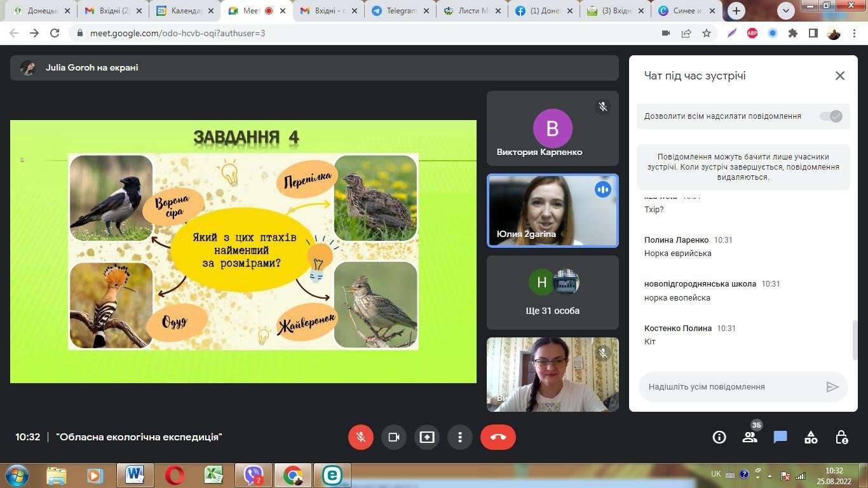Click Полина Ларенко chat message 'Норка еврийська'
The width and height of the screenshot is (868, 488).
coord(677,254)
